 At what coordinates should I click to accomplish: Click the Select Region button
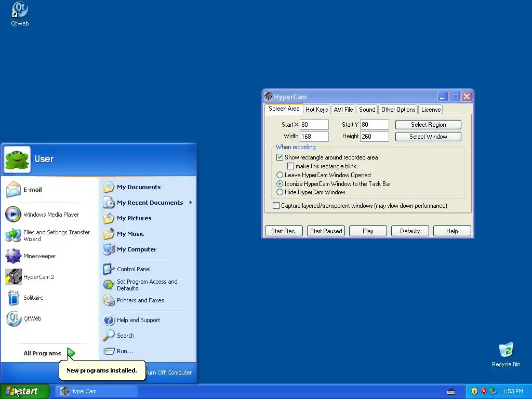[x=428, y=125]
